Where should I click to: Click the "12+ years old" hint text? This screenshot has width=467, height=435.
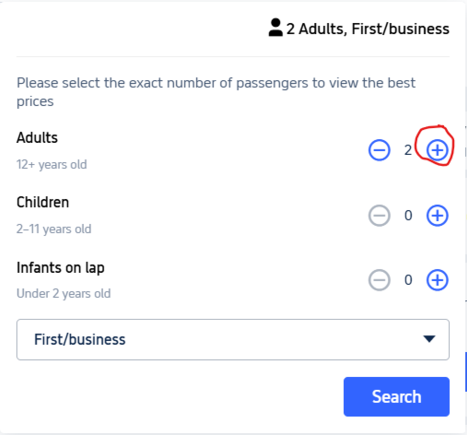52,164
